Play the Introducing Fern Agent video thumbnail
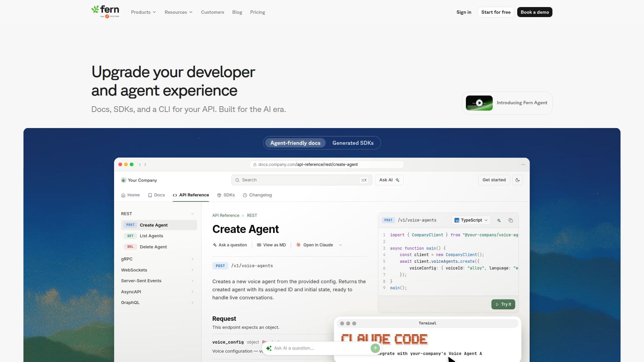The width and height of the screenshot is (644, 362). [x=479, y=103]
